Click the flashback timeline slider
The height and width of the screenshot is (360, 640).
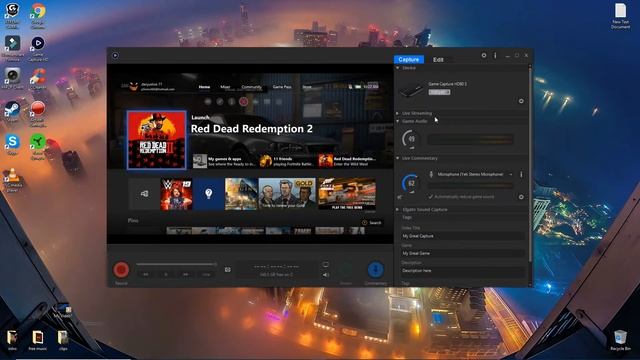point(176,264)
